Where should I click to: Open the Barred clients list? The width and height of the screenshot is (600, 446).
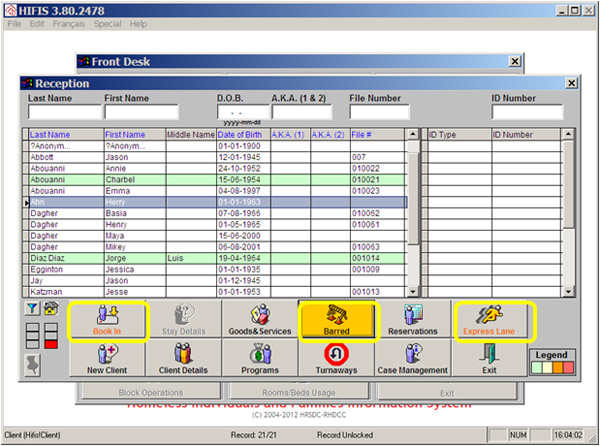(x=338, y=319)
